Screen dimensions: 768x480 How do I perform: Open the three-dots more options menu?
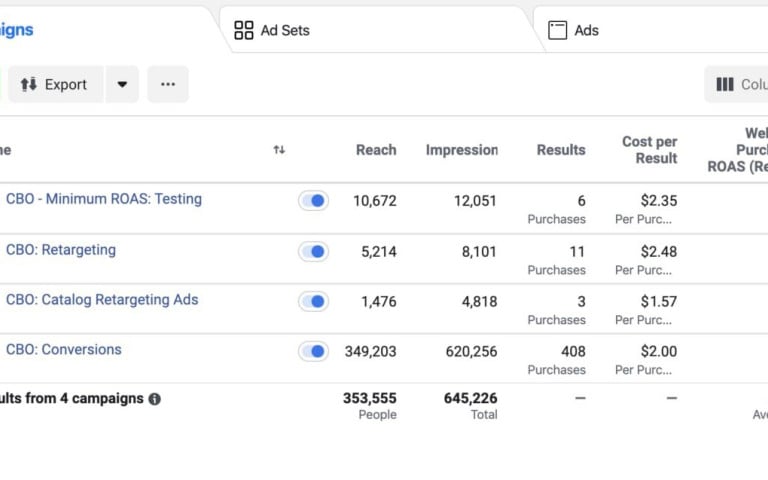click(168, 85)
